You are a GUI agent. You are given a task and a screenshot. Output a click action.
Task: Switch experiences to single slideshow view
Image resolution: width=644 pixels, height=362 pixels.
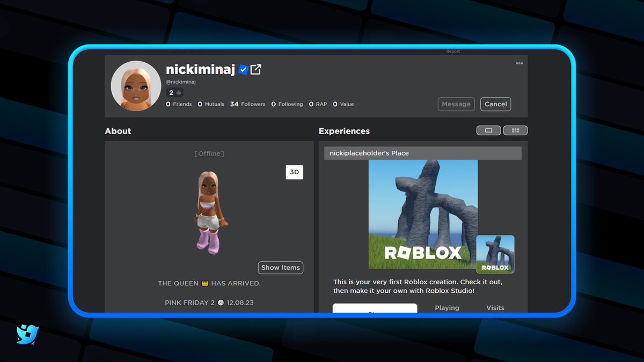[x=488, y=130]
